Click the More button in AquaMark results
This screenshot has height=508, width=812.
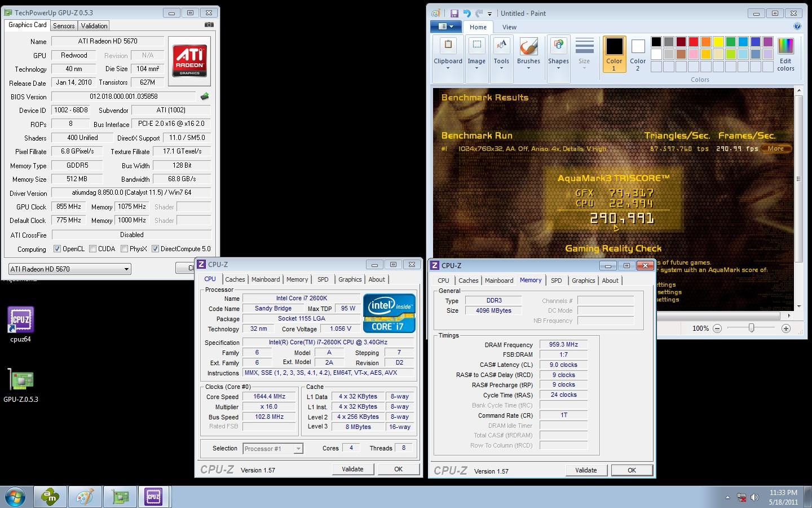(x=775, y=148)
